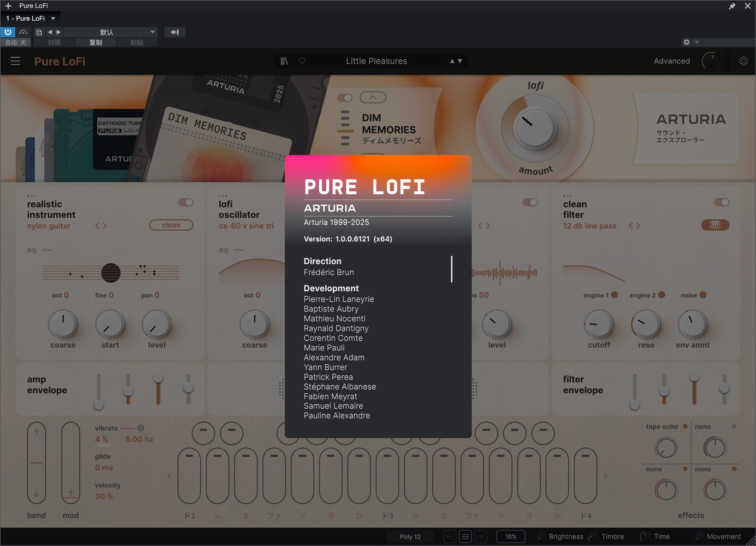The height and width of the screenshot is (546, 756).
Task: Toggle plugin power button in host toolbar
Action: 8,32
